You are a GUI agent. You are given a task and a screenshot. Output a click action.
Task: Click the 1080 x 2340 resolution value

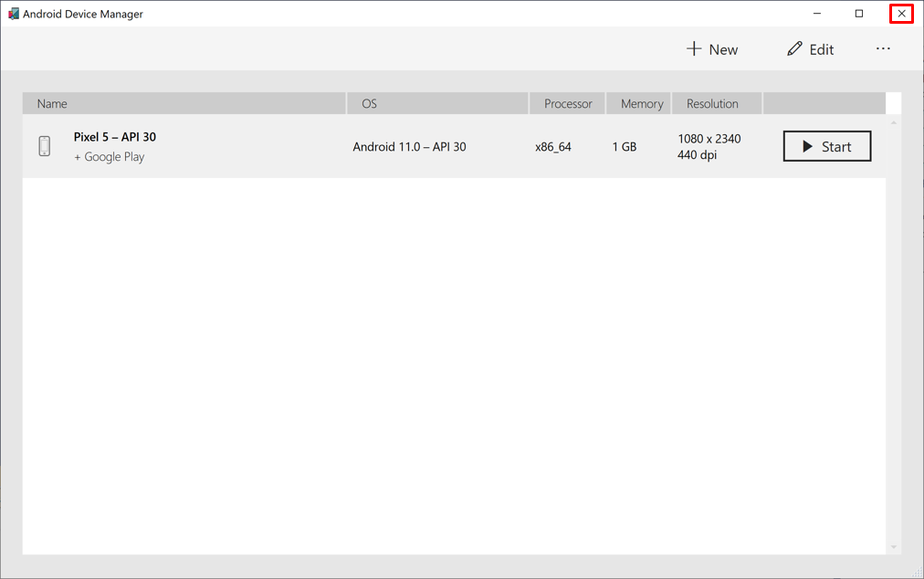(x=709, y=139)
